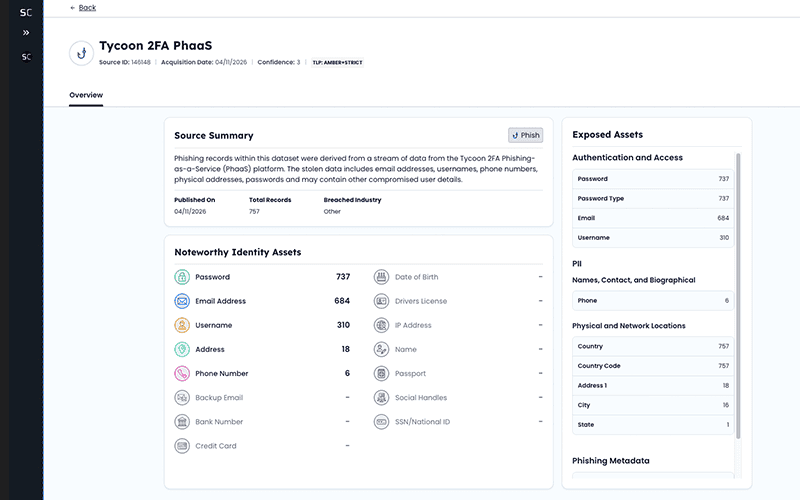
Task: Select the Password Type row
Action: click(653, 198)
